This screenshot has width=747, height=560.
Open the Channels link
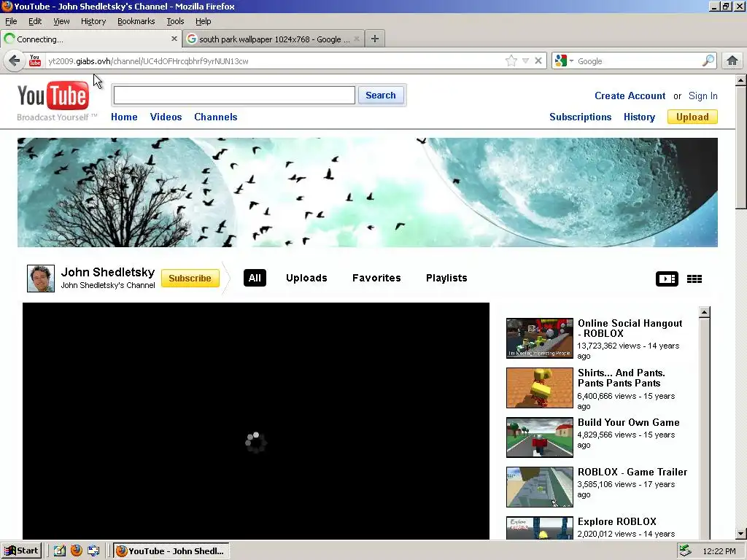216,117
